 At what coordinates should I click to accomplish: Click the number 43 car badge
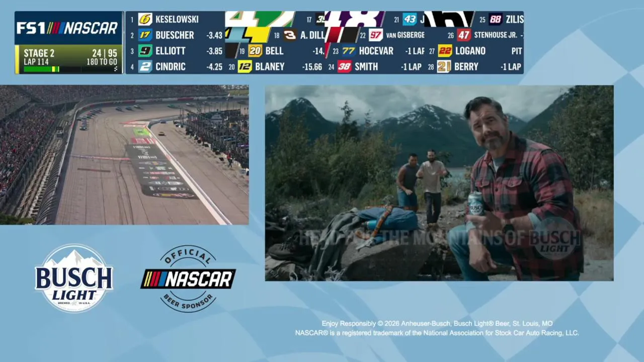410,19
